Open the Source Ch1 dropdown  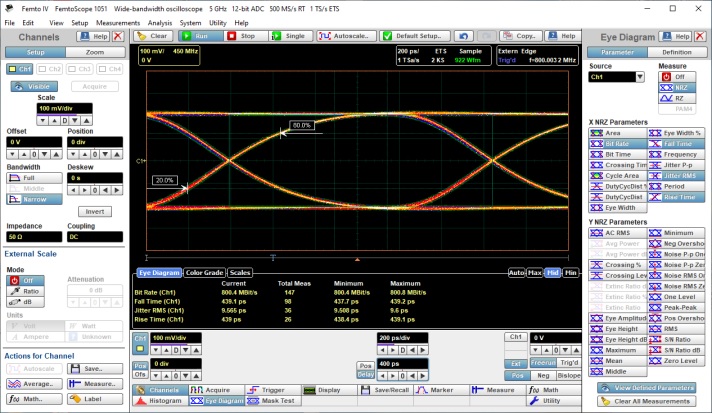pos(616,76)
